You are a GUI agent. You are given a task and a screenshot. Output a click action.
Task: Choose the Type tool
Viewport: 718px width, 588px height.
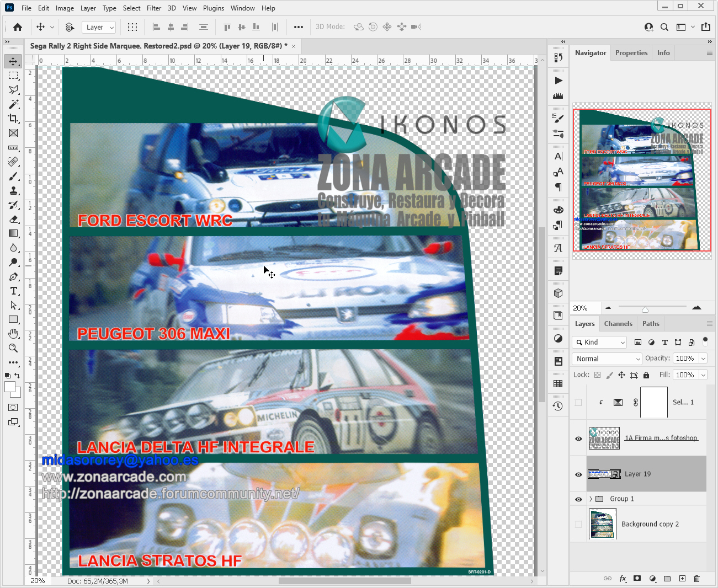pyautogui.click(x=13, y=291)
